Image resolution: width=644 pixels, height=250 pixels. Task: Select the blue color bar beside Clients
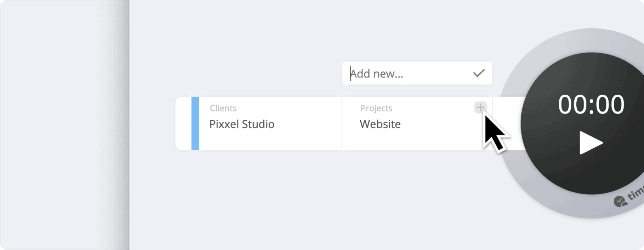(195, 123)
